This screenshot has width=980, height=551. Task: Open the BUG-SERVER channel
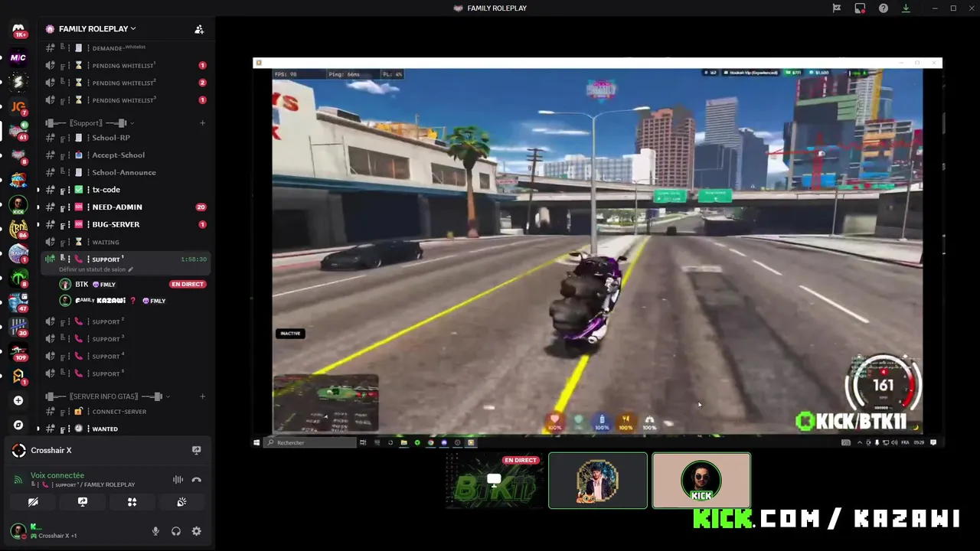(x=126, y=224)
